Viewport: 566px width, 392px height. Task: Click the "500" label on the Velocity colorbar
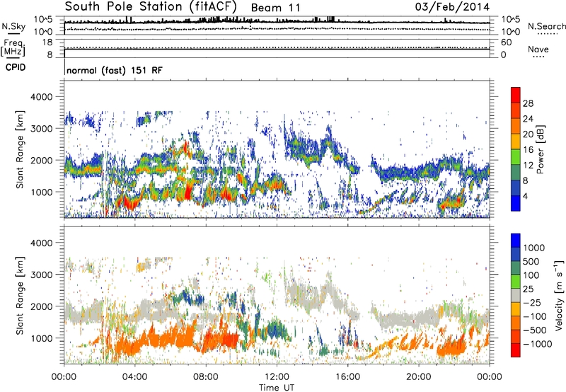click(531, 262)
